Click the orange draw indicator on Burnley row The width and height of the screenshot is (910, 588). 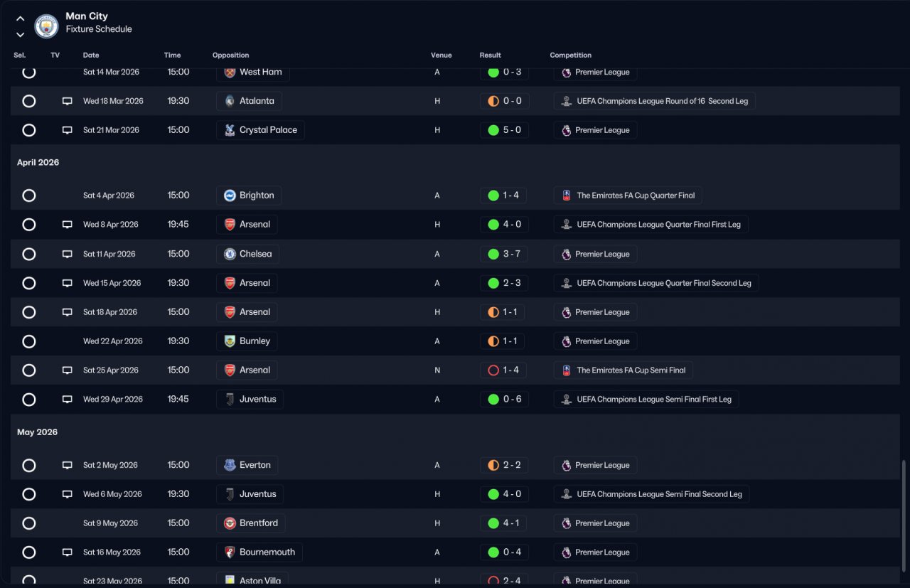point(493,341)
